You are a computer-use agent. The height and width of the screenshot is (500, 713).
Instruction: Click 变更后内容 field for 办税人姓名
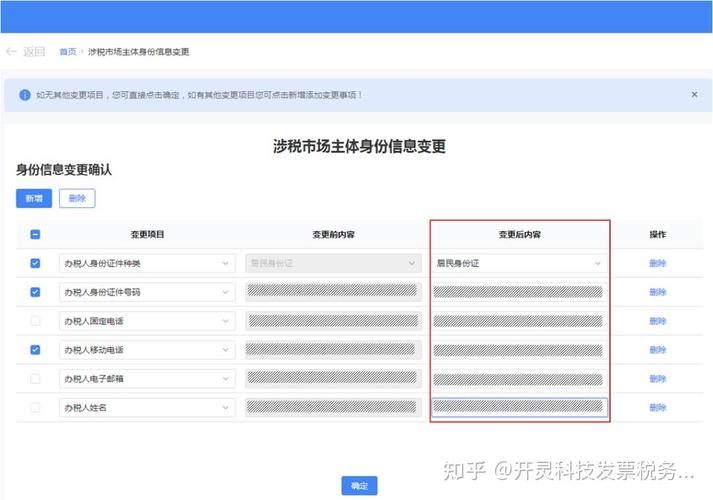point(519,407)
